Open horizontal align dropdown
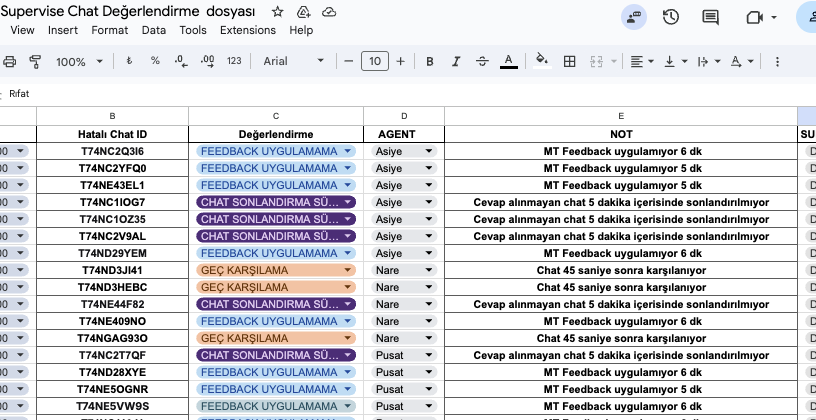Viewport: 816px width, 420px height. coord(642,61)
